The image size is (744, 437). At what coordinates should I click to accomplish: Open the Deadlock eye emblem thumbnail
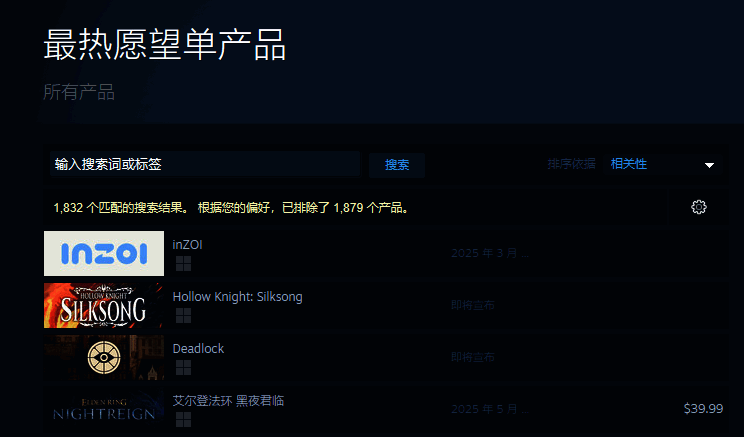[104, 357]
